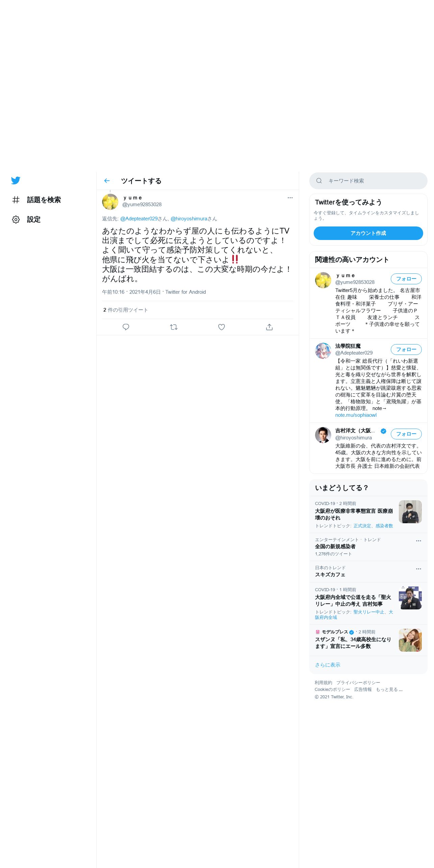The image size is (434, 868).
Task: Click the share icon under the tweet
Action: [269, 327]
